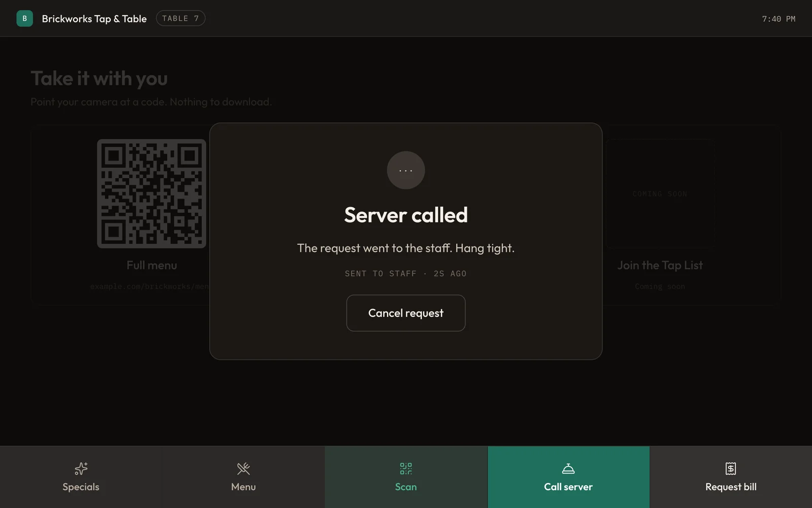Click 'Point your camera at a code' subtitle
Viewport: 812px width, 508px height.
coord(151,102)
